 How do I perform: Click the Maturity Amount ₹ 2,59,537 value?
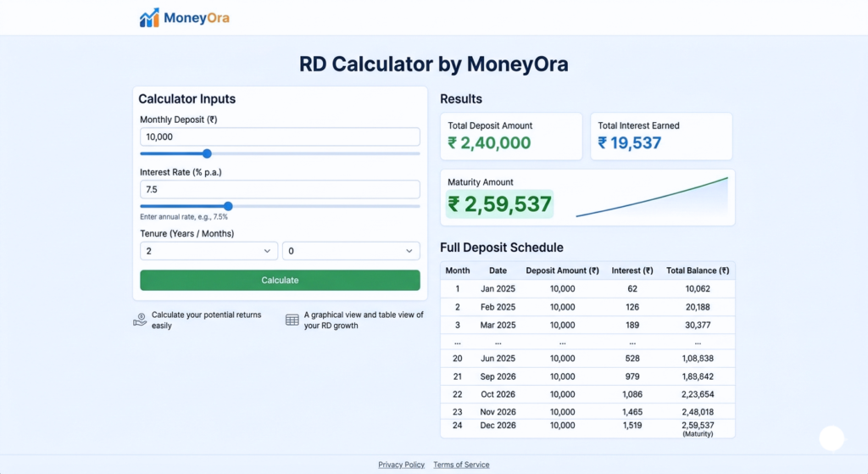tap(499, 204)
